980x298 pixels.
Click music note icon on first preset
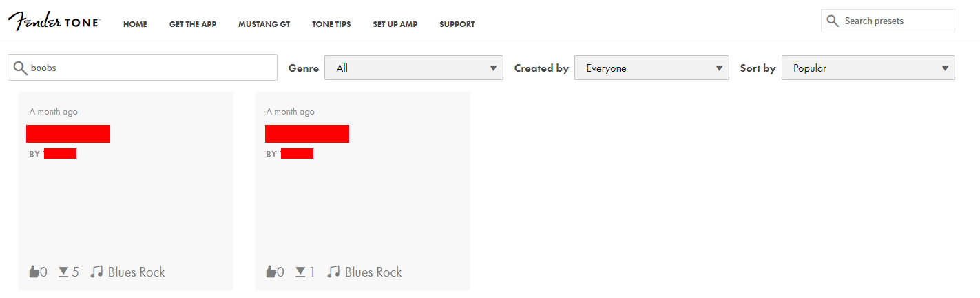(x=96, y=272)
